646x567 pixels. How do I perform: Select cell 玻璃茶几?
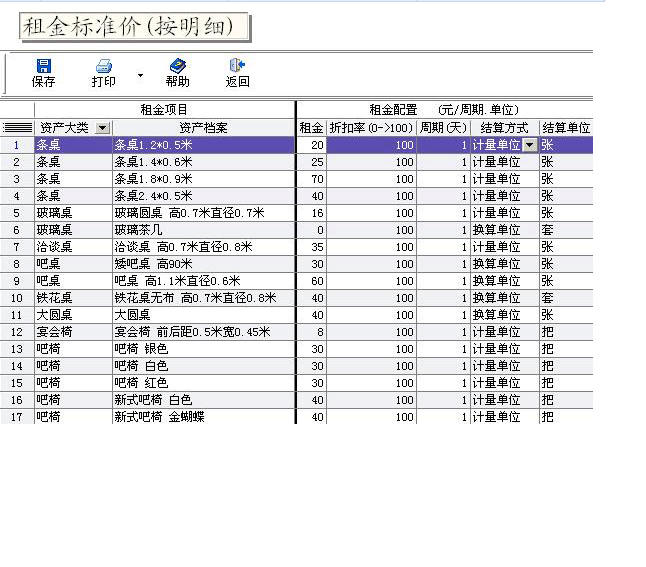pos(204,230)
